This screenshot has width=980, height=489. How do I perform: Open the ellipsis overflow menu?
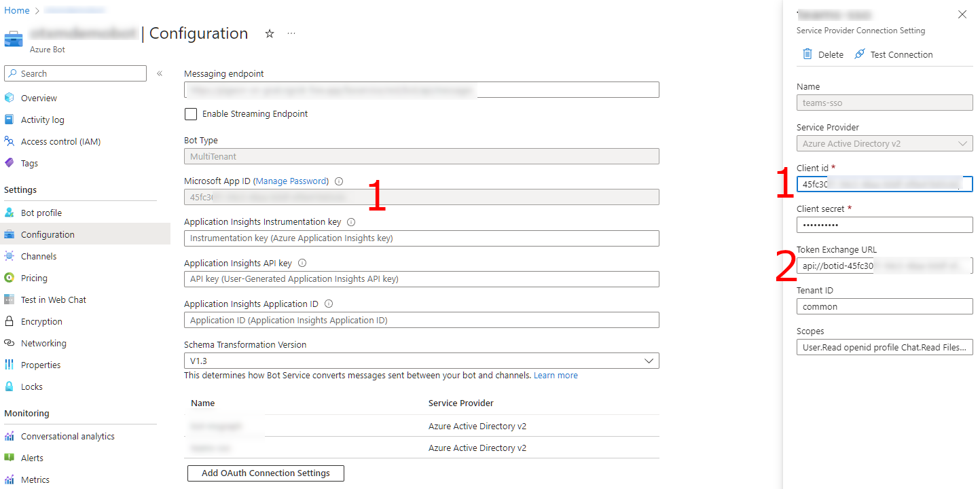[x=291, y=33]
